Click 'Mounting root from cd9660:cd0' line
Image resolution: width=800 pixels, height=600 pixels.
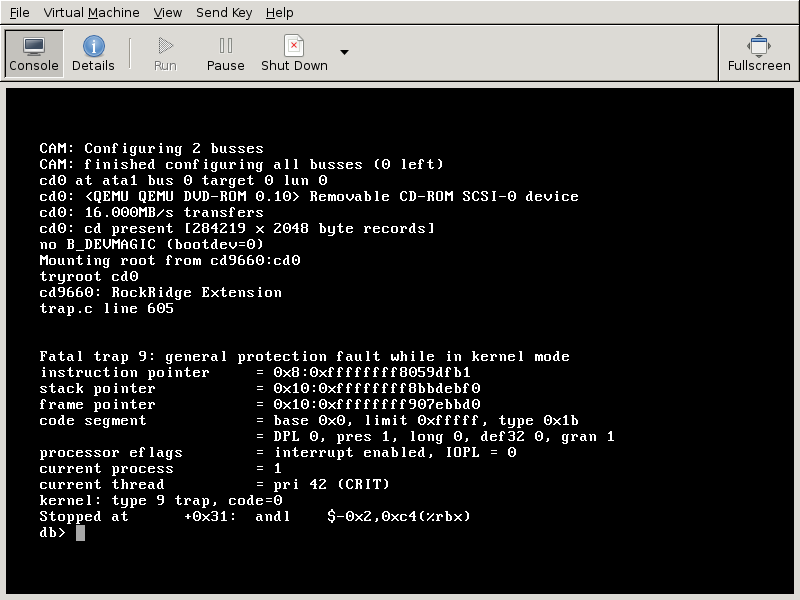tap(170, 261)
